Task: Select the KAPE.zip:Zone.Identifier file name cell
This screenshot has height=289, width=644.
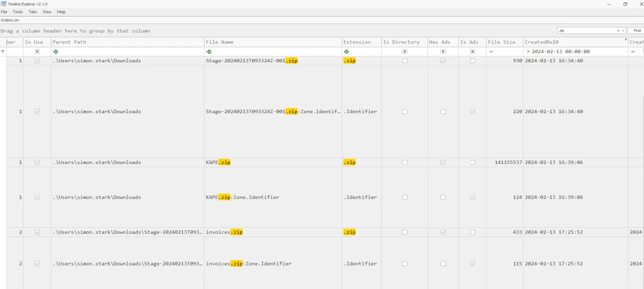Action: pyautogui.click(x=273, y=198)
